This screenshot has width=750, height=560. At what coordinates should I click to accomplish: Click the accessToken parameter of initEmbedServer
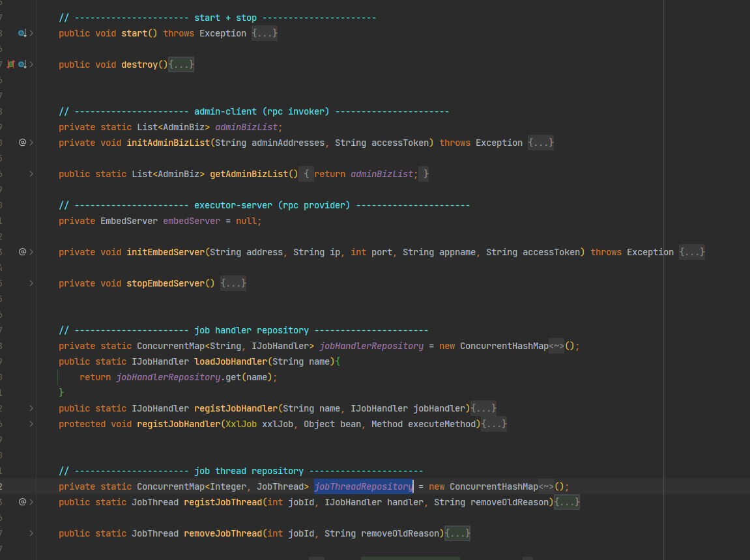551,252
